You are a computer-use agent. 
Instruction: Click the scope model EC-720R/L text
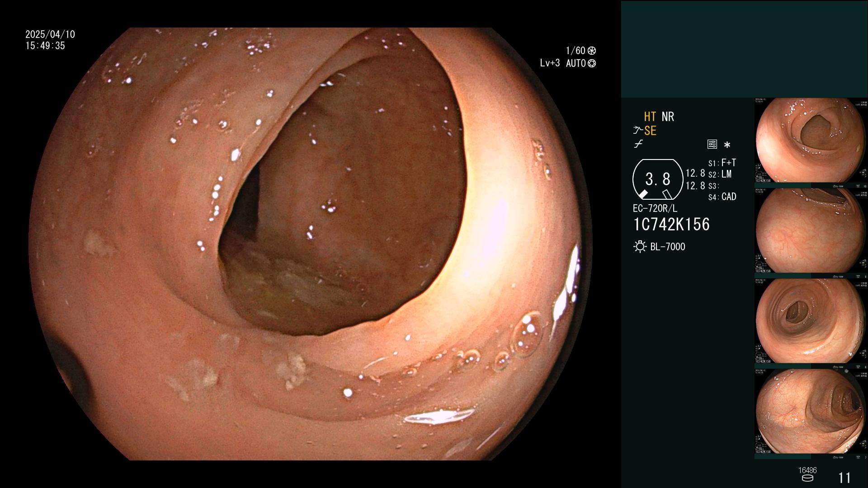click(x=655, y=209)
